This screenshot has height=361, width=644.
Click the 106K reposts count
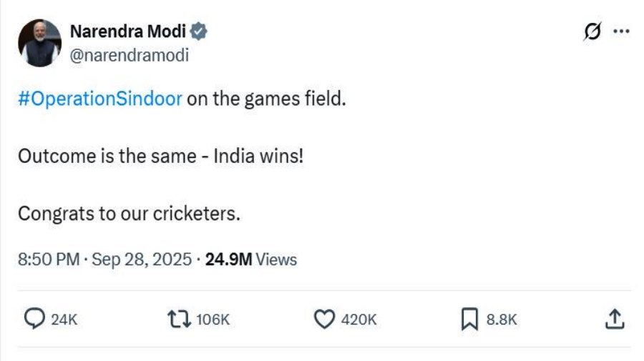(x=212, y=320)
